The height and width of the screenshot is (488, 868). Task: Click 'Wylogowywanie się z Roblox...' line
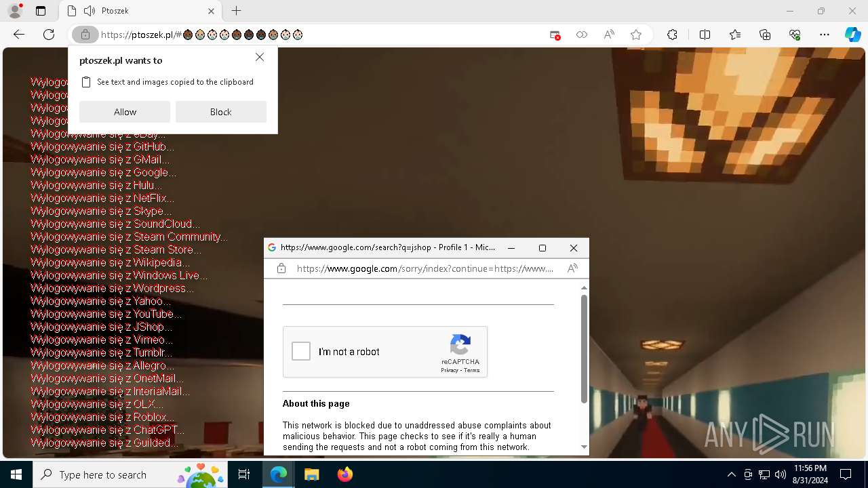102,417
